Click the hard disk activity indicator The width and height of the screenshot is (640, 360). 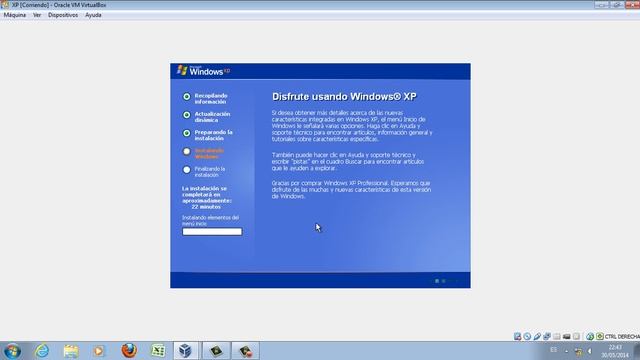(x=518, y=336)
